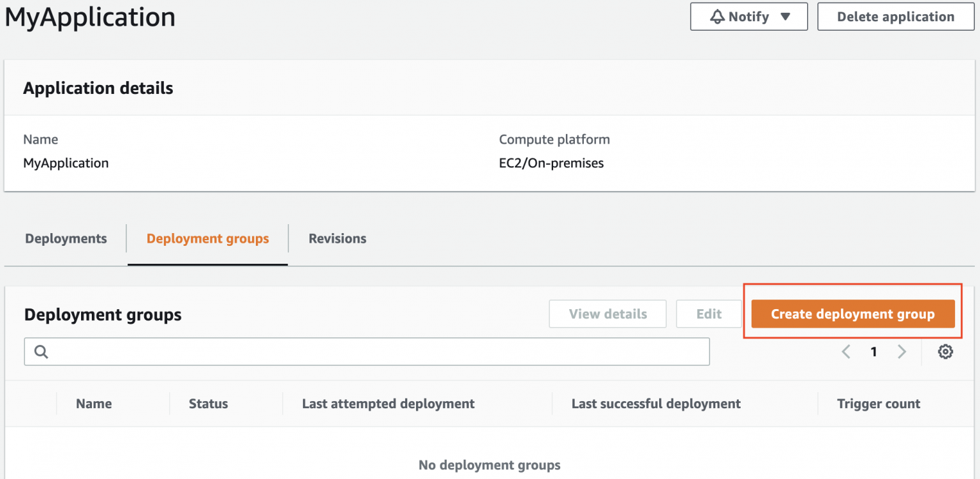
Task: Open the table preferences gear icon
Action: pyautogui.click(x=945, y=351)
